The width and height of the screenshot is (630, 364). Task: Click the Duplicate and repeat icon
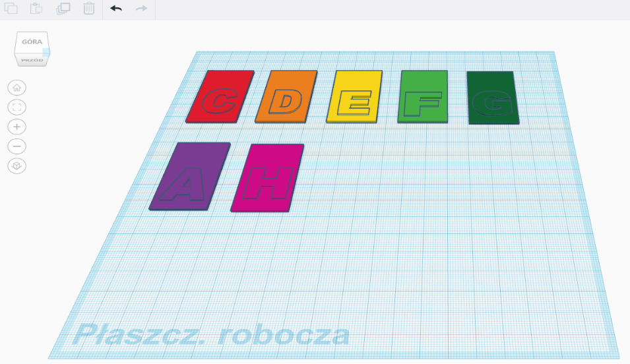[x=63, y=9]
